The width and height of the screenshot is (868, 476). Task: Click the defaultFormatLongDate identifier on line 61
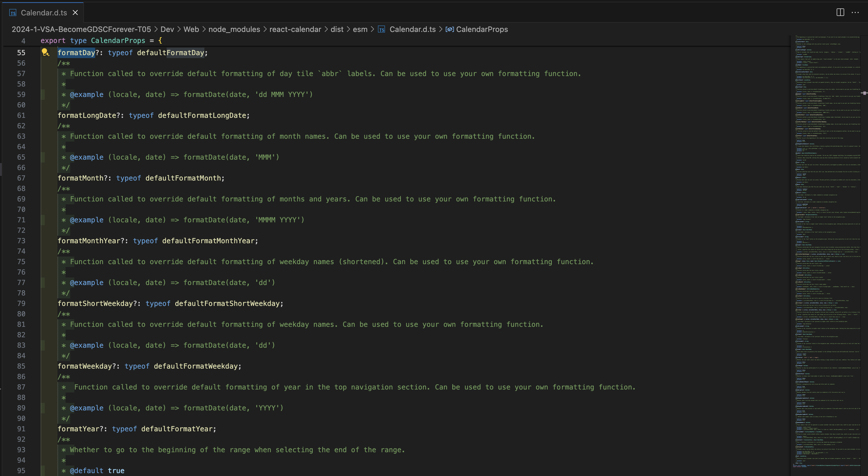pyautogui.click(x=202, y=115)
